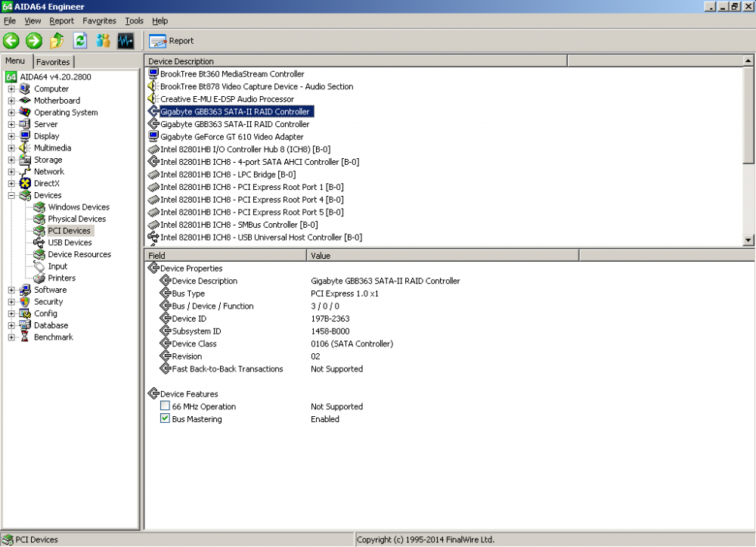Select Gigabyte GeForce GT 610 Video Adapter

pyautogui.click(x=231, y=137)
